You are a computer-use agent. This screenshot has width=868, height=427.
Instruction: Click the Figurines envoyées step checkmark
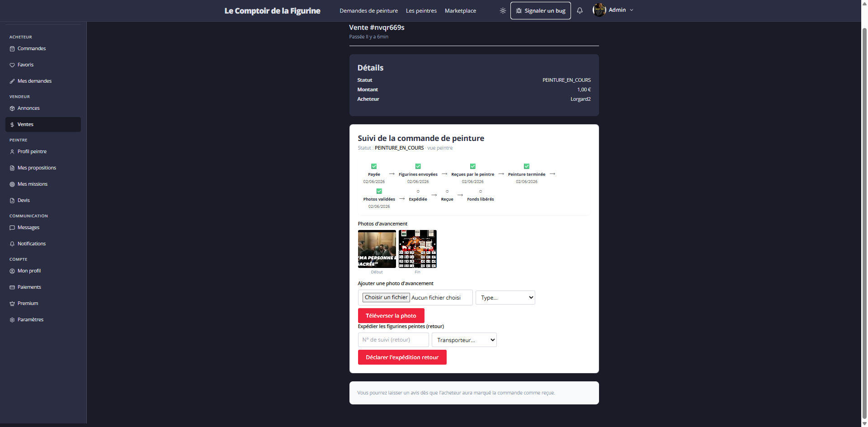418,166
